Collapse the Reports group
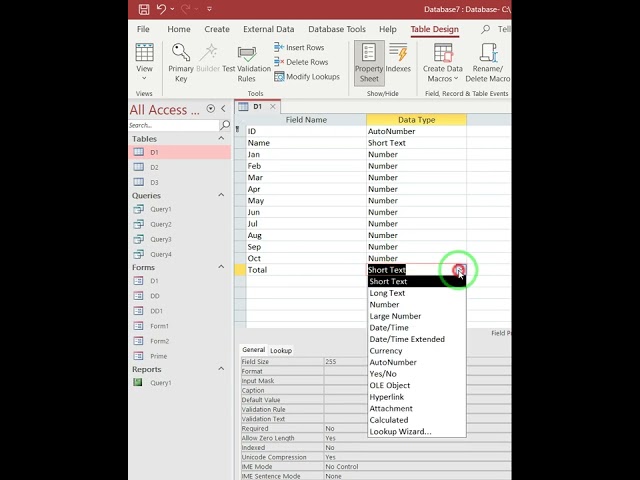Image resolution: width=640 pixels, height=480 pixels. click(x=221, y=369)
